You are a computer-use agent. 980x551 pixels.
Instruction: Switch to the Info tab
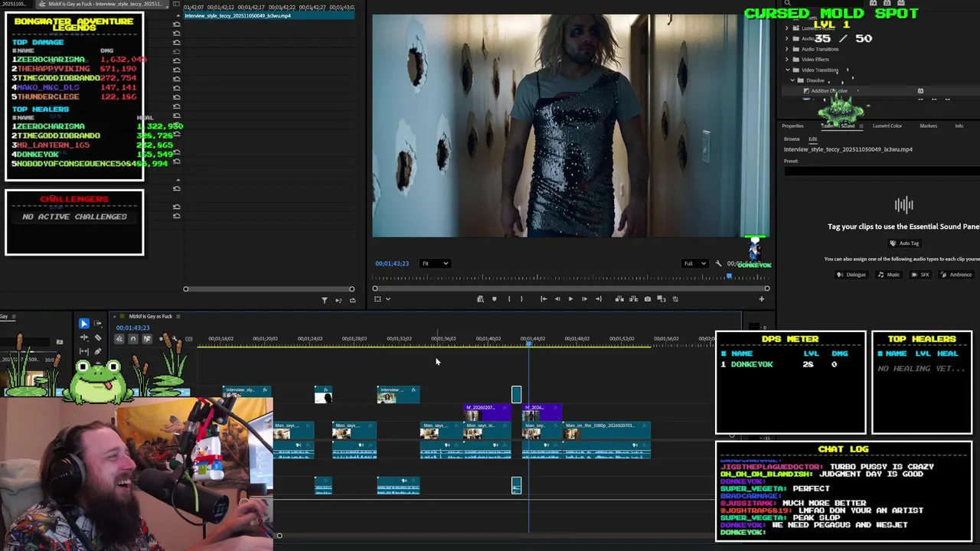tap(959, 126)
